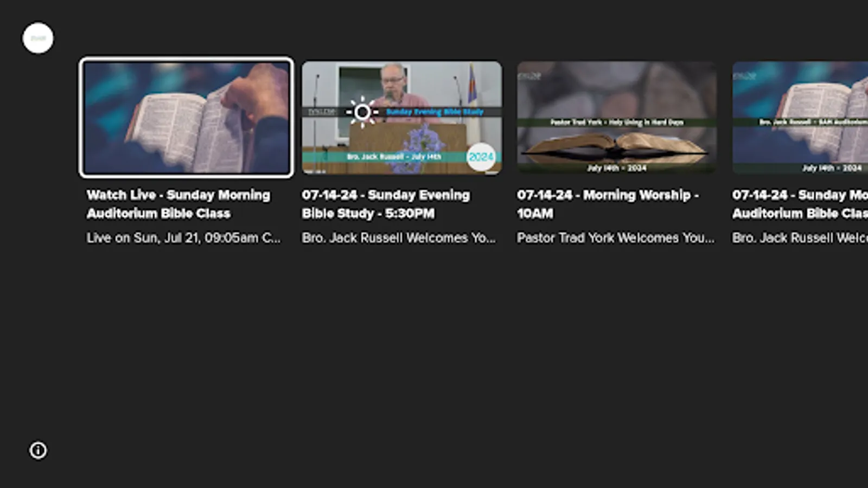Click Live on Sun, Jul 21 description text
The image size is (868, 488).
point(183,237)
